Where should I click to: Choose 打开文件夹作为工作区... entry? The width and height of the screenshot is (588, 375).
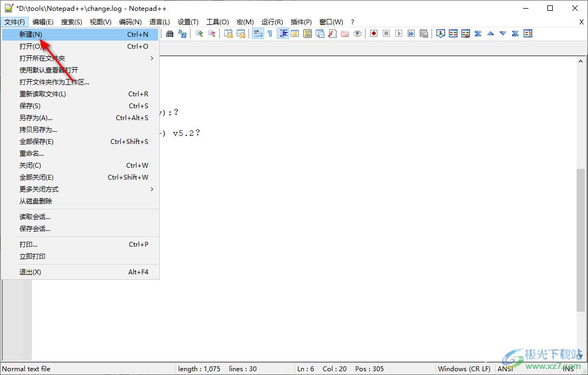tap(80, 82)
